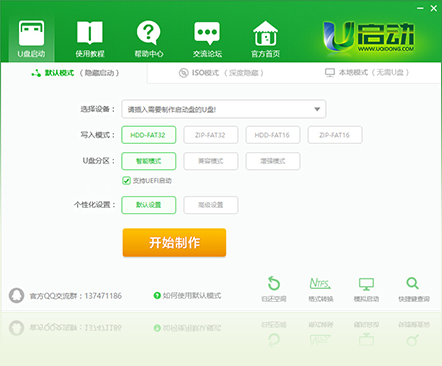
Task: Select the ZIP-FAT32 write mode
Action: (211, 135)
